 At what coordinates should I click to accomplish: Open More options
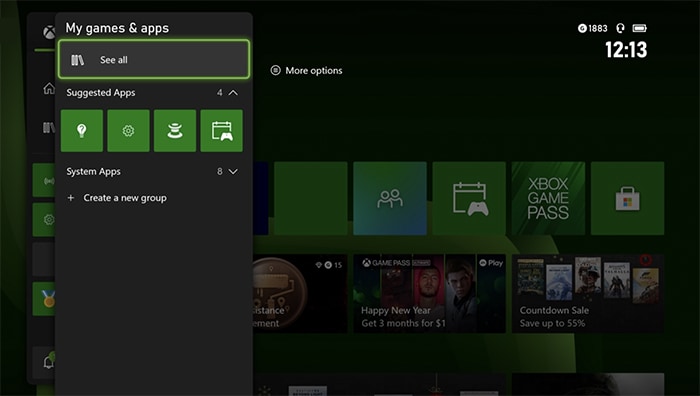pos(307,71)
